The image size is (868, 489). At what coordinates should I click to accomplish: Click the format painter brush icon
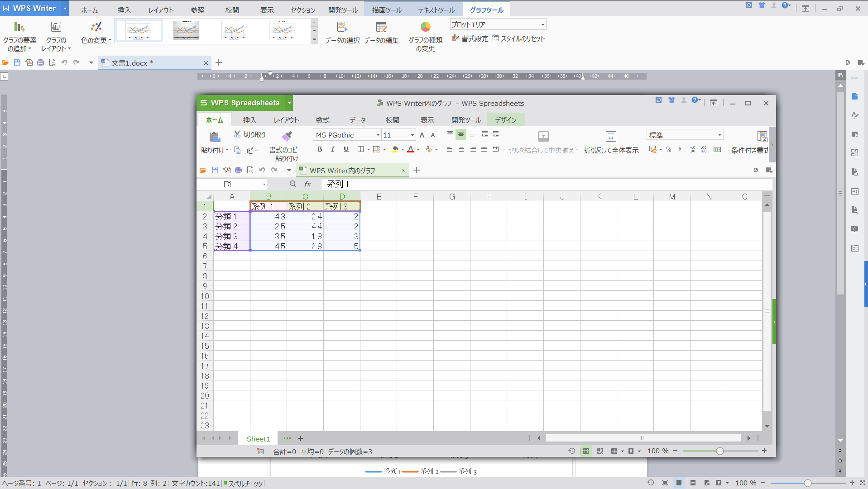(x=287, y=136)
